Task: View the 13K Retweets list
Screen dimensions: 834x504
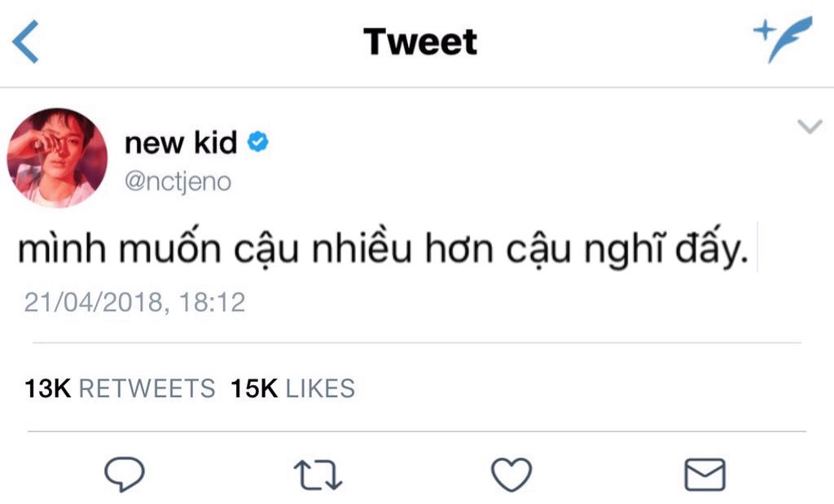Action: pyautogui.click(x=120, y=388)
